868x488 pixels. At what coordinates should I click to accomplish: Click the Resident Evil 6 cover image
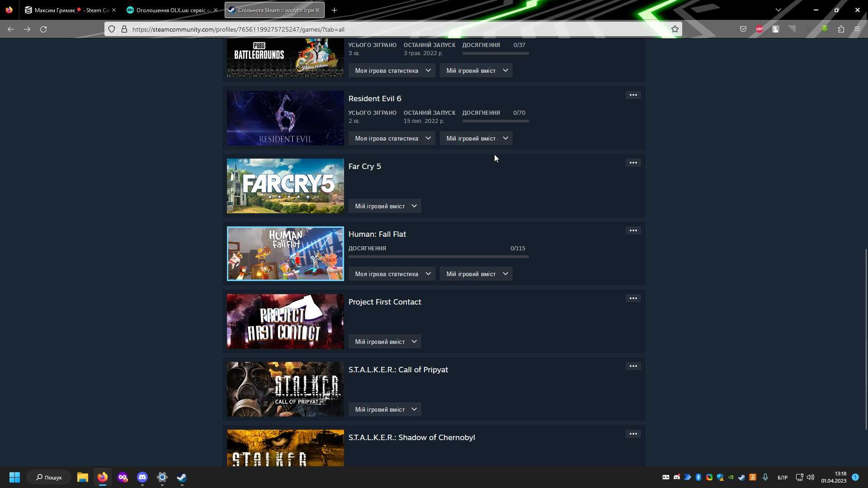coord(285,118)
